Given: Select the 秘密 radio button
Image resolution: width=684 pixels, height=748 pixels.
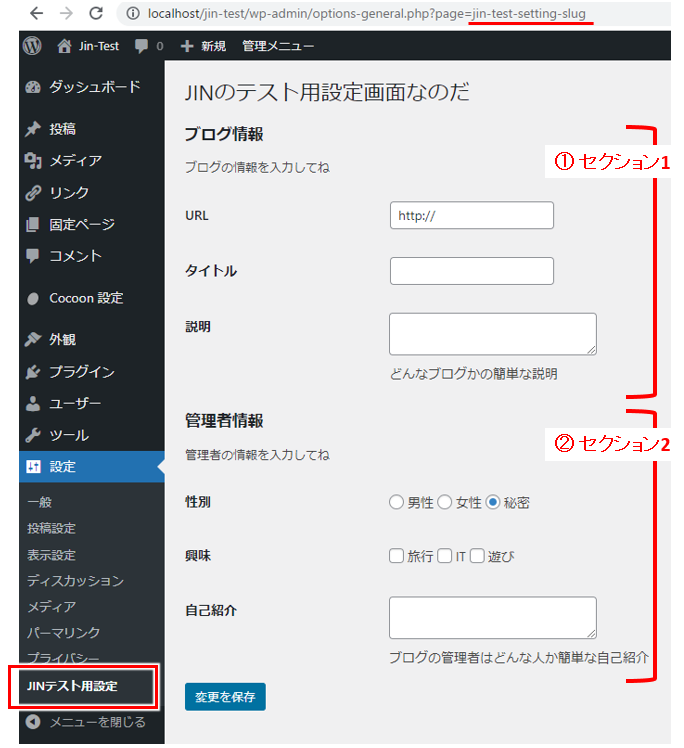Looking at the screenshot, I should [493, 502].
